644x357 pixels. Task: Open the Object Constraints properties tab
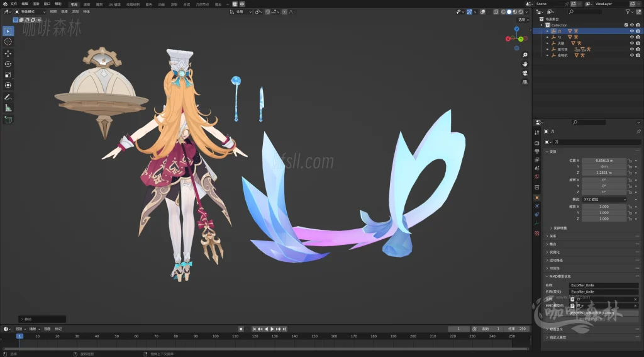537,214
